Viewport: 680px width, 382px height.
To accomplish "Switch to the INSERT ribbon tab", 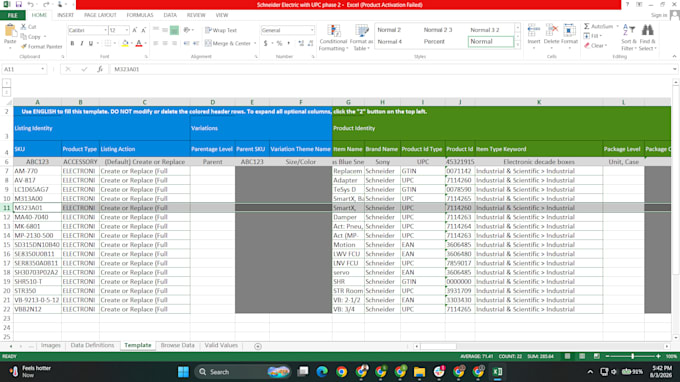I will (65, 15).
